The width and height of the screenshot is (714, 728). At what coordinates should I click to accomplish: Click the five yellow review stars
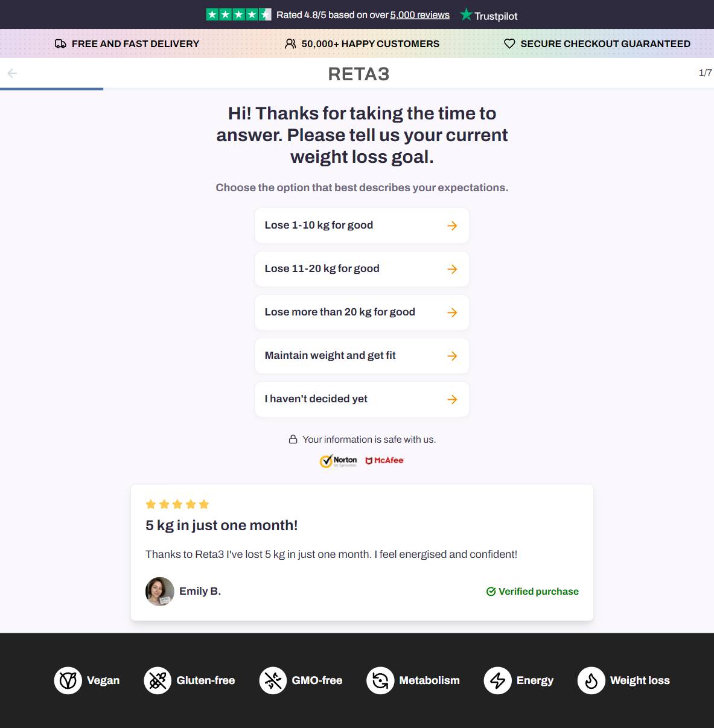pyautogui.click(x=177, y=504)
